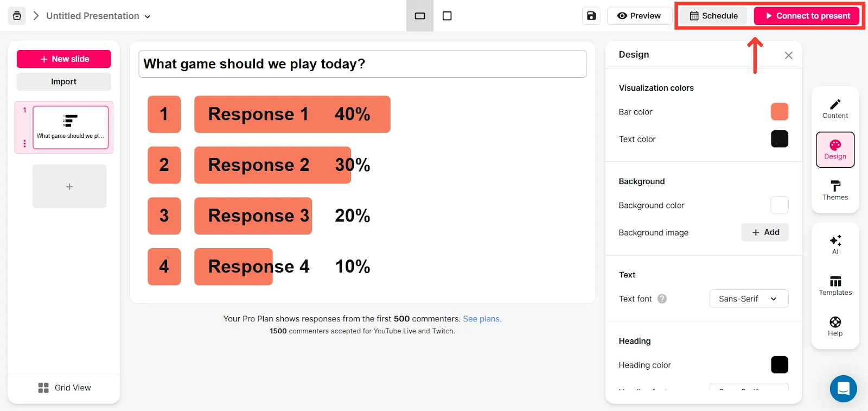The image size is (868, 411).
Task: Follow the See plans link
Action: point(482,319)
